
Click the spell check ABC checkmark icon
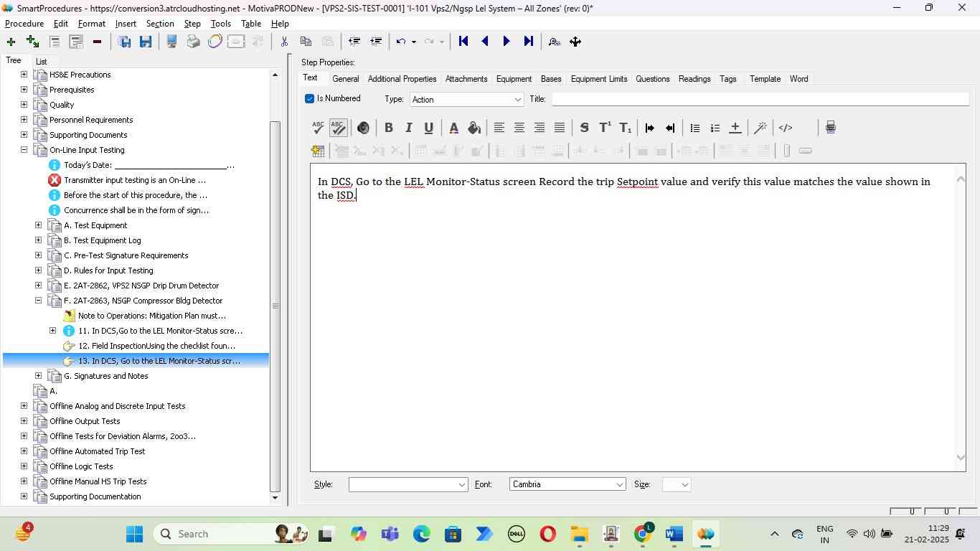318,128
